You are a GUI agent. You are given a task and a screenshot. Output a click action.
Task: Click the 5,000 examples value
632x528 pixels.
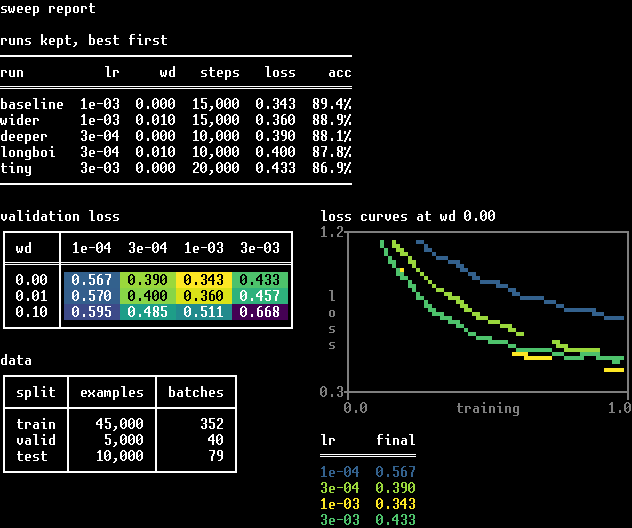click(124, 440)
